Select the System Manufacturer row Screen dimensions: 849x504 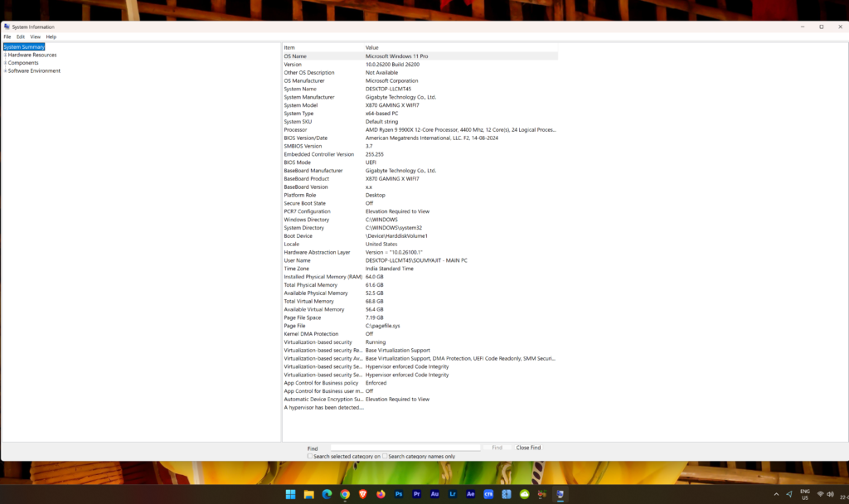tap(420, 97)
